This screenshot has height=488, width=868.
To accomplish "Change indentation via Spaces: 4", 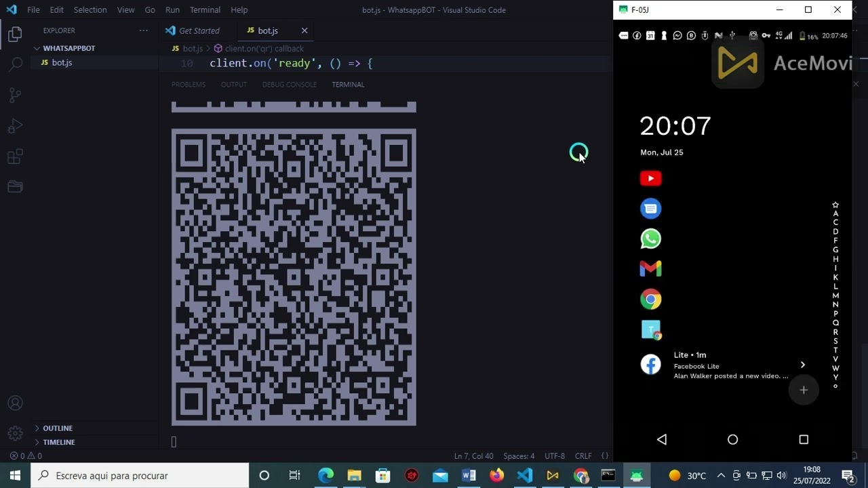I will click(x=519, y=456).
